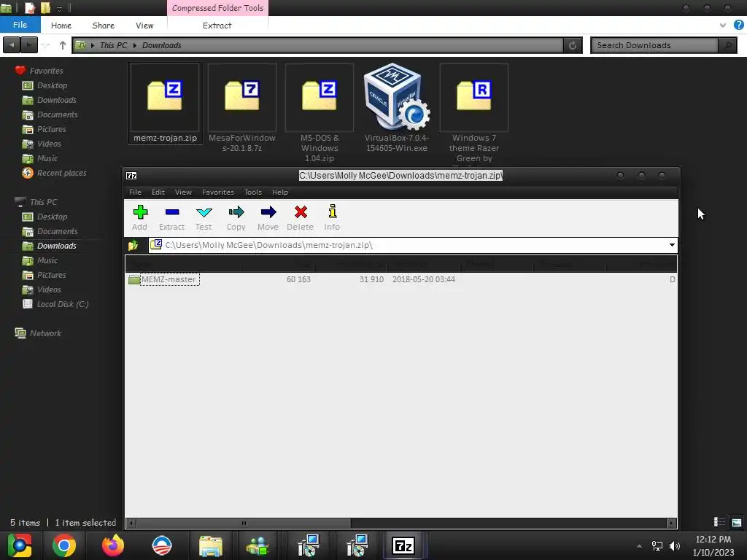Click the Compressed Folder Tools contextual tab

[217, 8]
